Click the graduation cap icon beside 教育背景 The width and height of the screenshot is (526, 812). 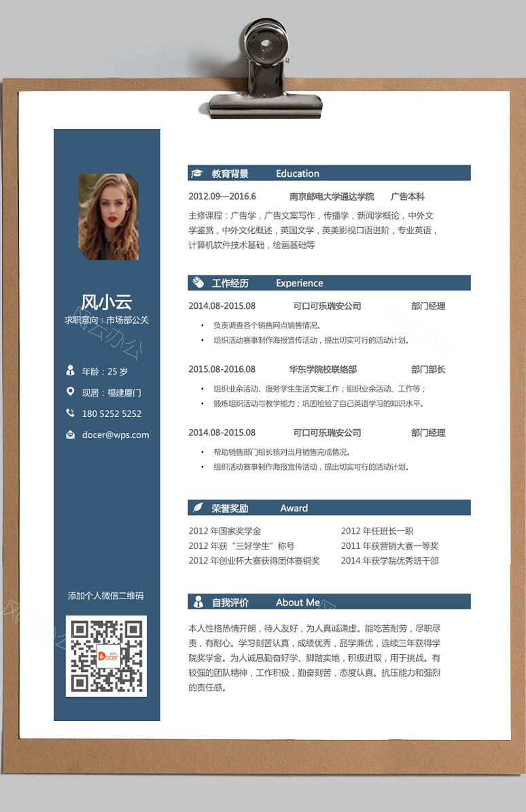point(196,173)
